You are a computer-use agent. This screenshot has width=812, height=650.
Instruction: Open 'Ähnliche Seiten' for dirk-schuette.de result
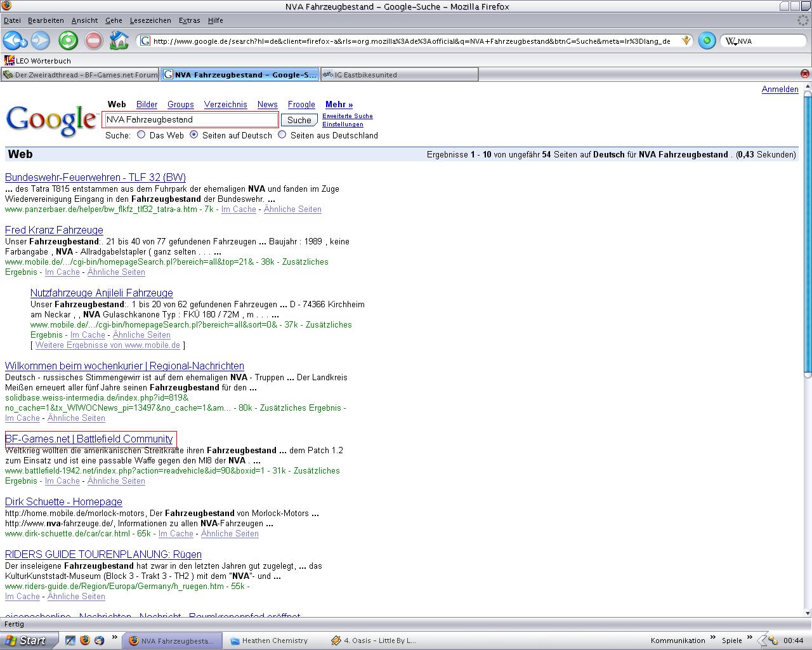(x=230, y=534)
